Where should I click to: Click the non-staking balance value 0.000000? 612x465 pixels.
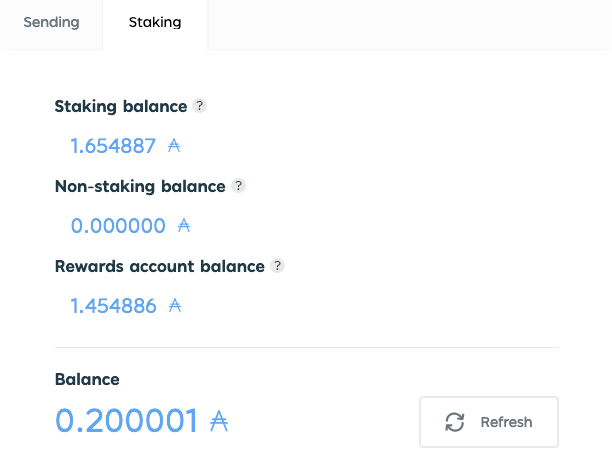tap(118, 226)
